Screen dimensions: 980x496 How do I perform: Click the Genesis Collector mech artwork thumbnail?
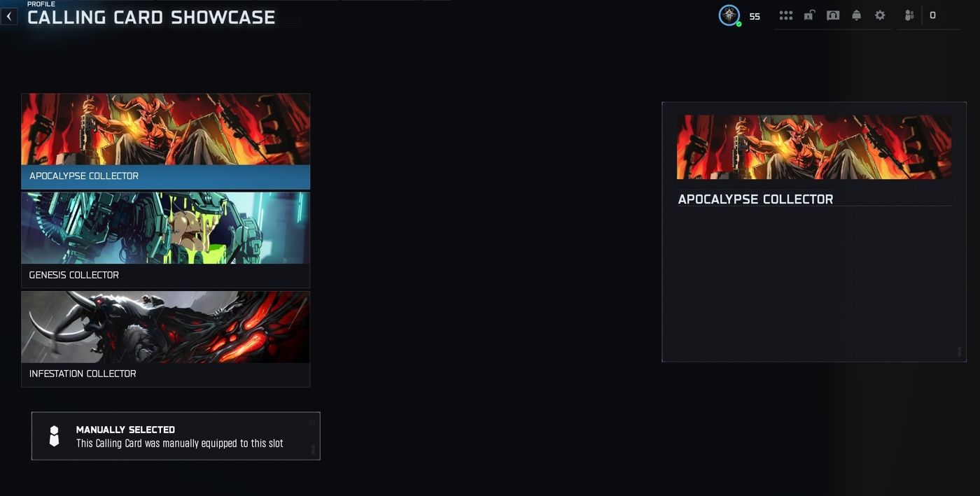[x=166, y=228]
